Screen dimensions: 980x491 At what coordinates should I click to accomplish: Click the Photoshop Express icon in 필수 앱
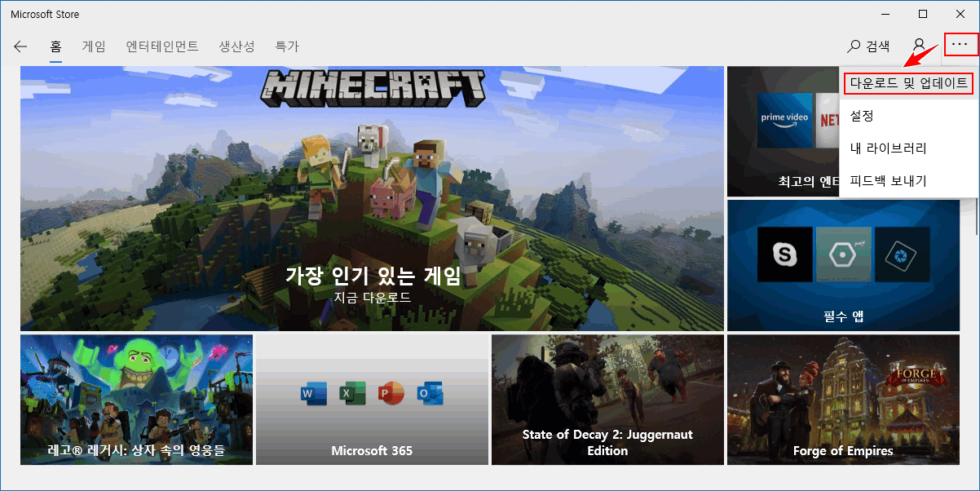click(x=903, y=254)
